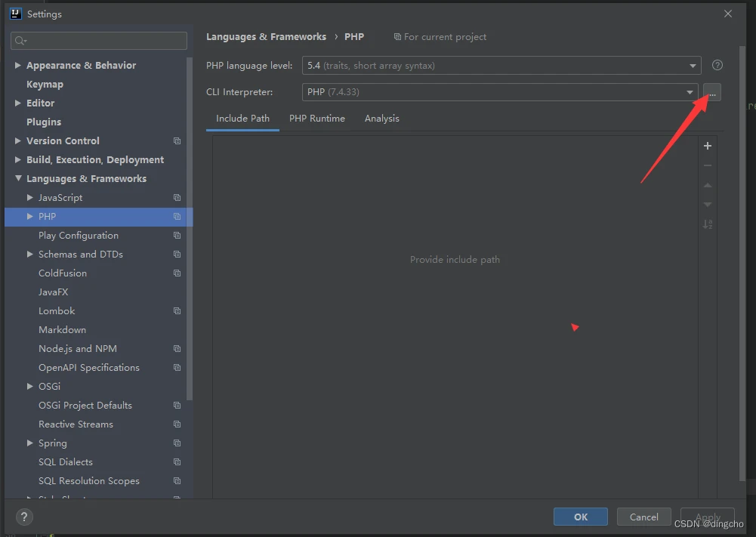Select Markdown settings
This screenshot has height=537, width=756.
[x=62, y=330]
